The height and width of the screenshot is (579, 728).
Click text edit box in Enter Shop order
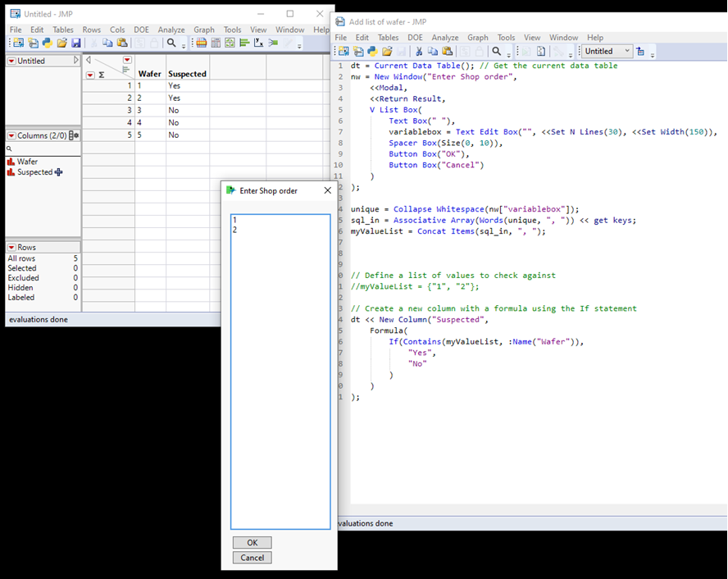(x=280, y=372)
